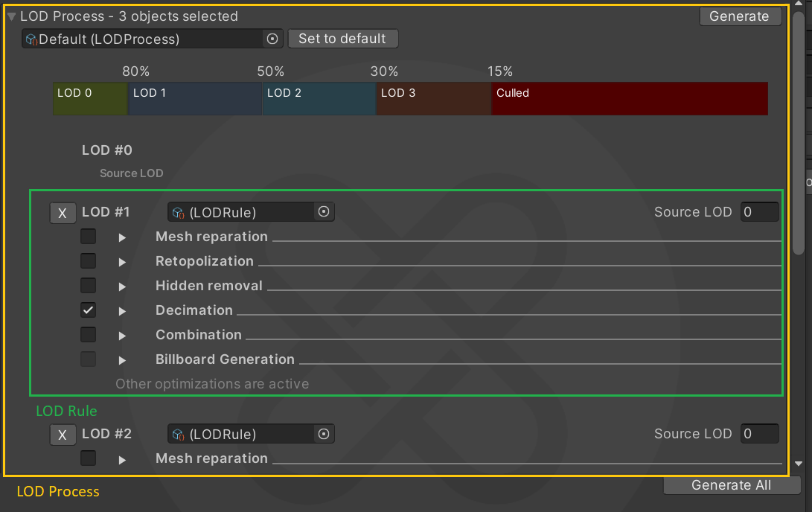Screen dimensions: 812x512
Task: Click the 15% threshold label
Action: click(x=499, y=71)
